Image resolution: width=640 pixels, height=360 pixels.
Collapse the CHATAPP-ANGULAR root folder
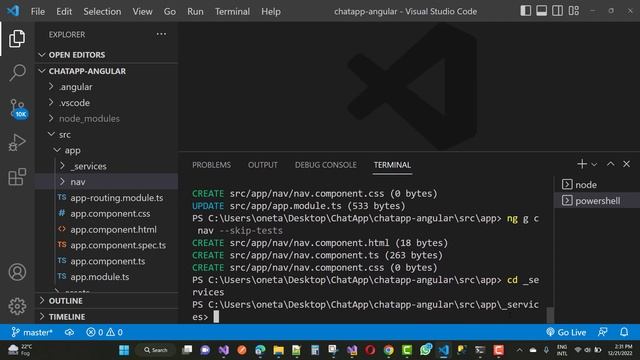pyautogui.click(x=107, y=71)
